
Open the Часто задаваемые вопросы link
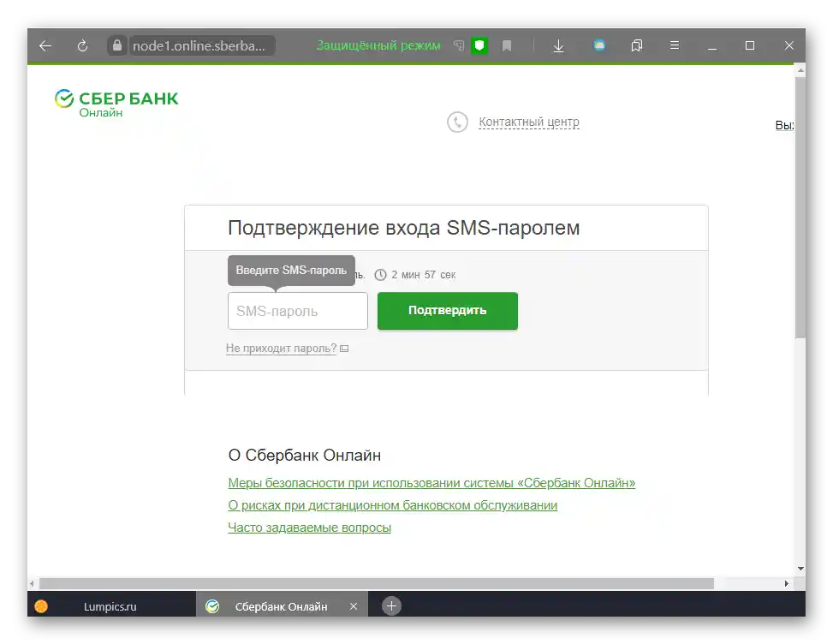point(309,528)
